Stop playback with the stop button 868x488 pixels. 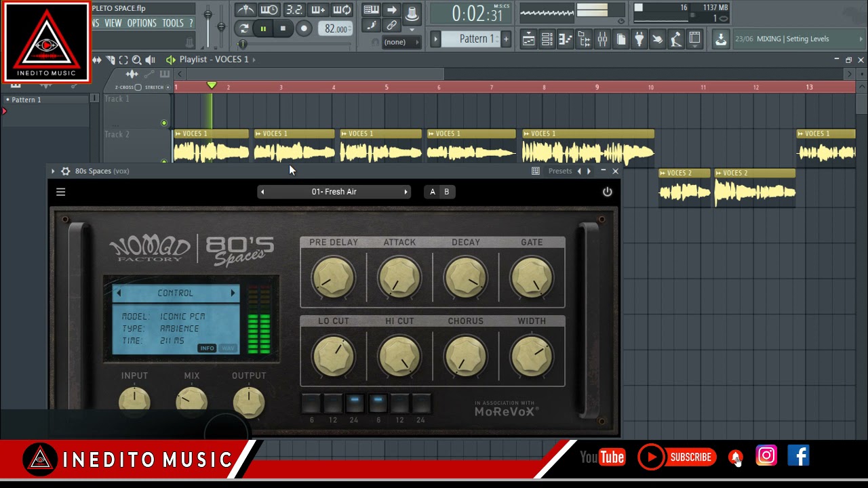click(x=283, y=28)
